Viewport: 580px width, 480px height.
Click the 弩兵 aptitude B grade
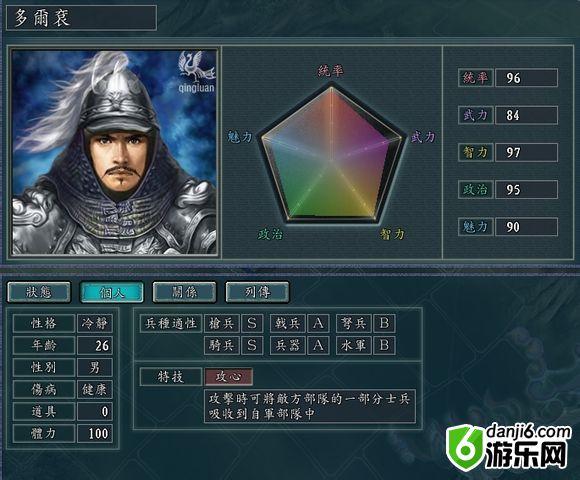click(x=384, y=323)
